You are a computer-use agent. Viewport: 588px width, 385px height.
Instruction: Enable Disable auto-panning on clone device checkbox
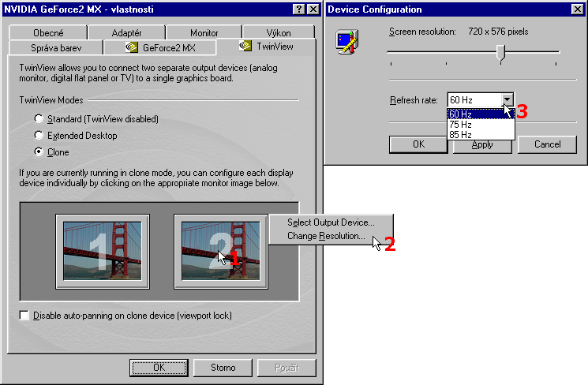(x=24, y=316)
